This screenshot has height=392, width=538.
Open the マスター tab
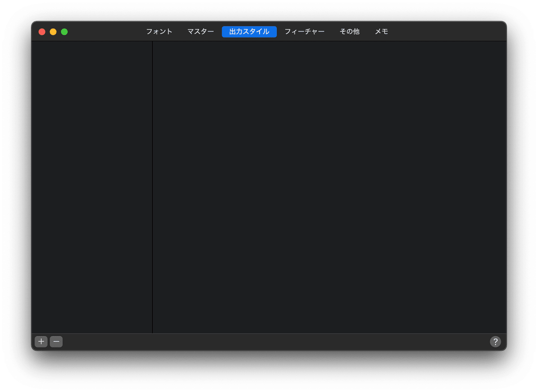(x=200, y=32)
